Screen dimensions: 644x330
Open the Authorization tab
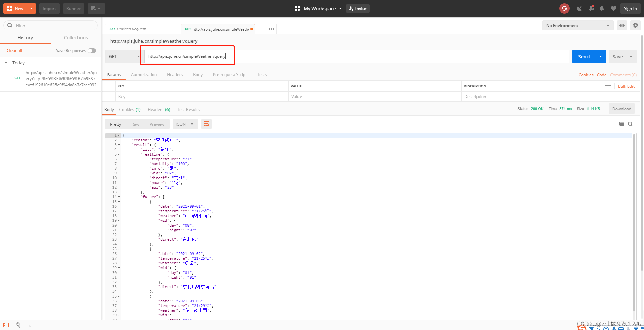[x=144, y=74]
